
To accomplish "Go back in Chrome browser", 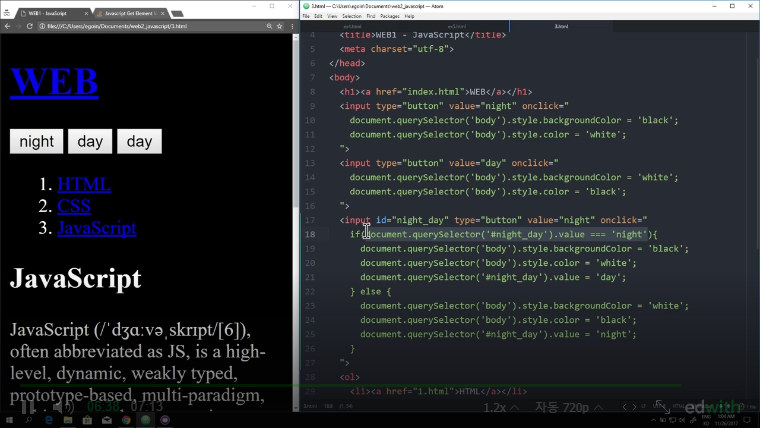I will [x=7, y=26].
